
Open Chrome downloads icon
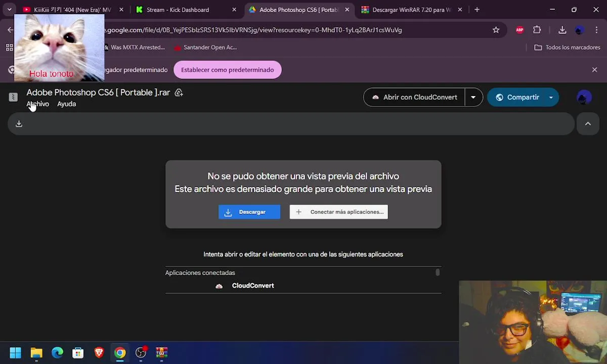click(x=562, y=30)
